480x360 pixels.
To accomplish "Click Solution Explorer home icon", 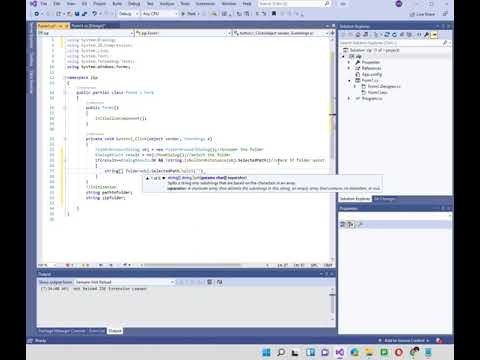I will point(358,35).
